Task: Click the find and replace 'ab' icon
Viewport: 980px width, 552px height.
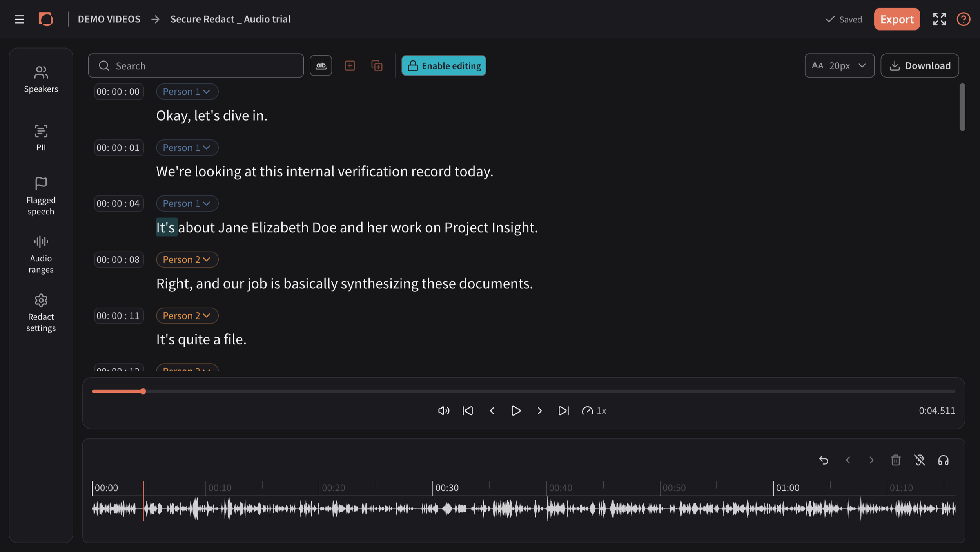Action: (x=321, y=65)
